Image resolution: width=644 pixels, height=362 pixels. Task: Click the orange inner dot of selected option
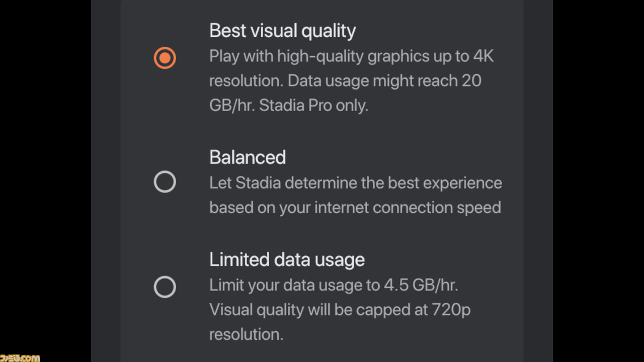click(165, 58)
